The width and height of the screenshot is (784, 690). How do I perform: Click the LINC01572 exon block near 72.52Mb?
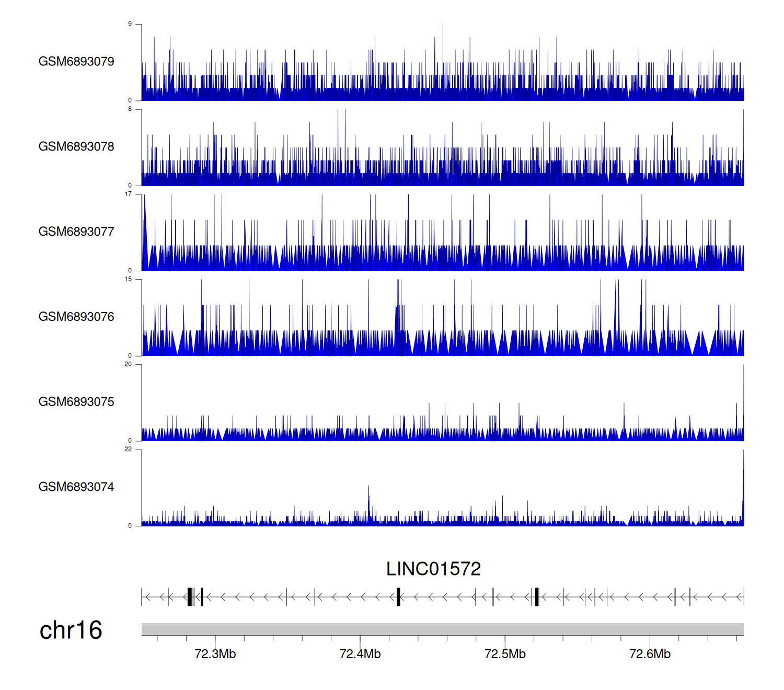click(x=537, y=597)
